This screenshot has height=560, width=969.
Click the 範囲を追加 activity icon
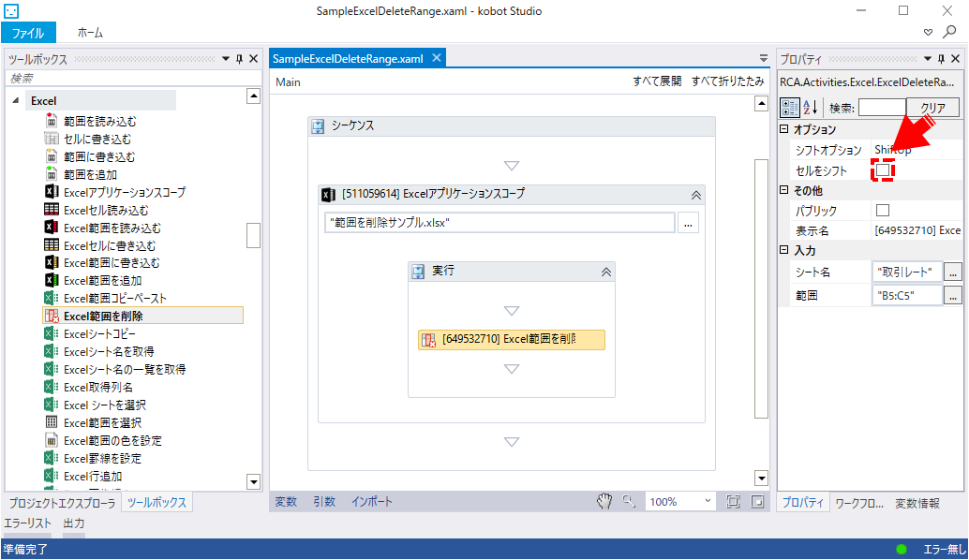[52, 173]
